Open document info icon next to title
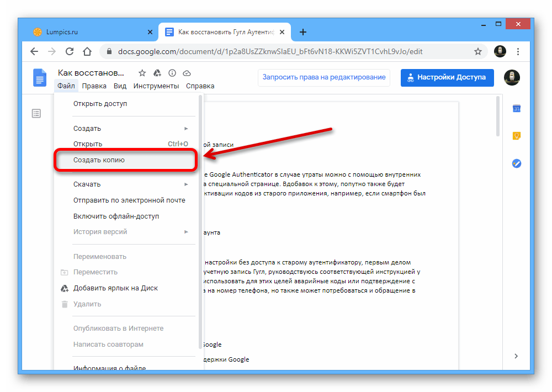552x392 pixels. pos(172,73)
